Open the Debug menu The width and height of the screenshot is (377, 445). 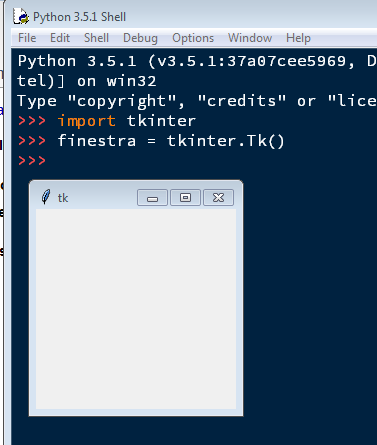140,38
